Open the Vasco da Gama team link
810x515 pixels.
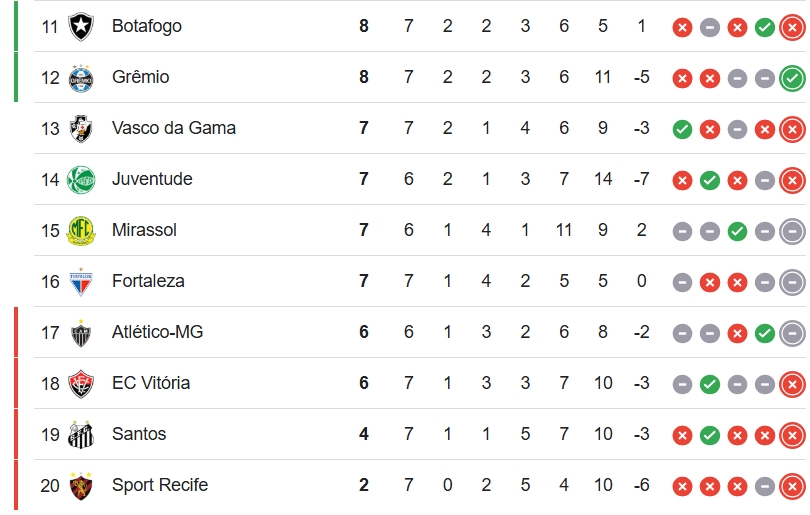[x=174, y=128]
